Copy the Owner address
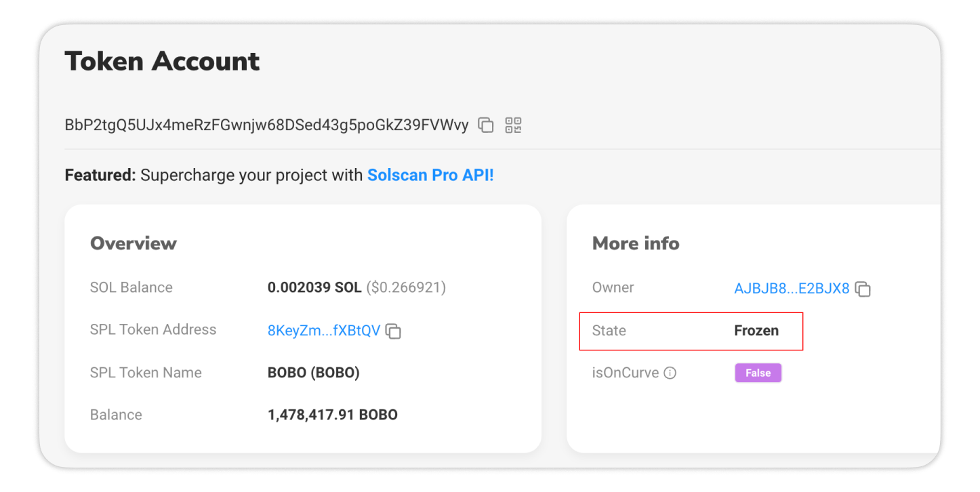 (x=863, y=289)
